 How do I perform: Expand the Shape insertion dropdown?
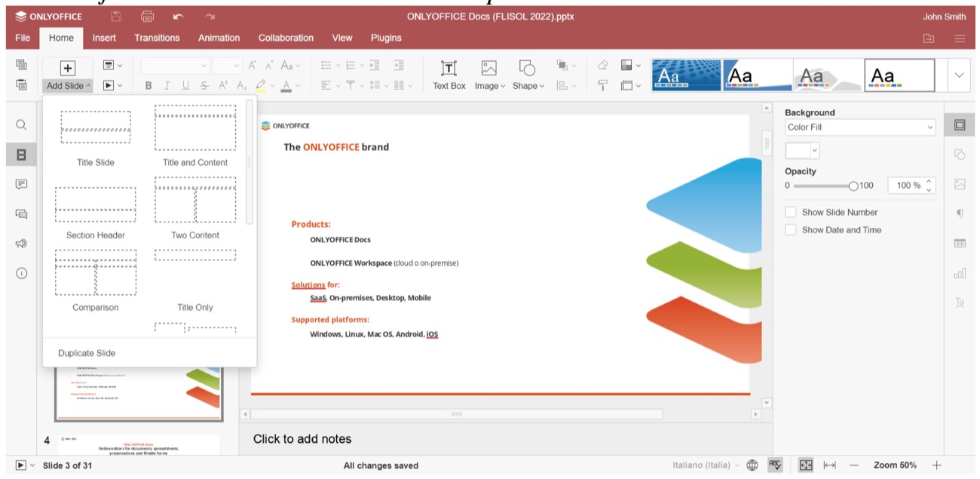(541, 85)
